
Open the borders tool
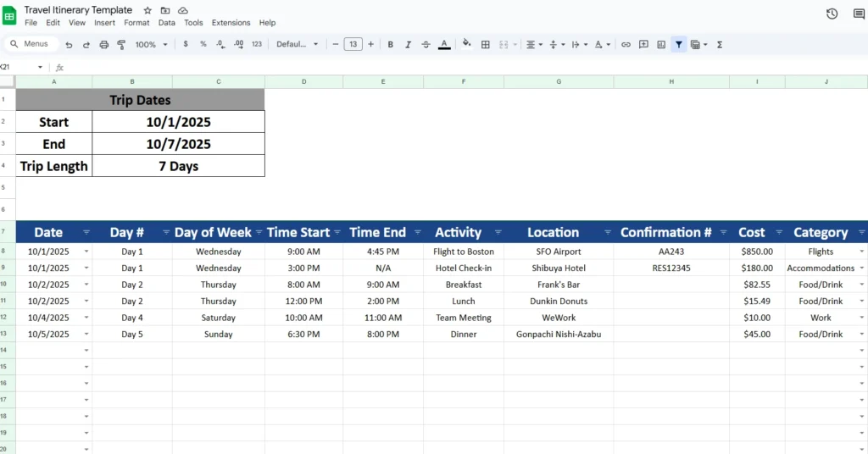click(x=486, y=45)
